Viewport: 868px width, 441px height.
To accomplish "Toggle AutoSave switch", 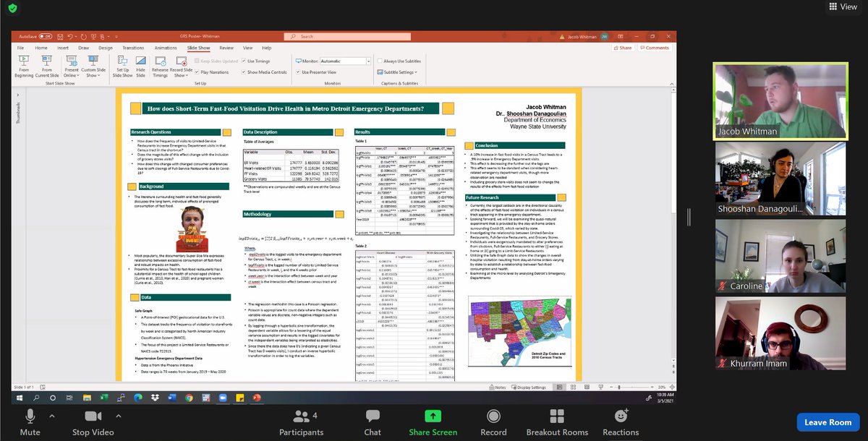I will coord(46,36).
